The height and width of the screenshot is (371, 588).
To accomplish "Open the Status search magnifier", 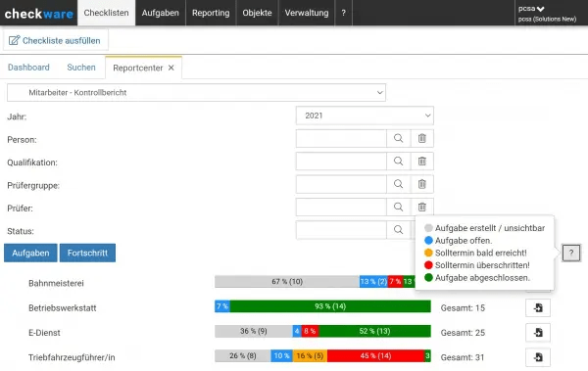I will click(399, 230).
